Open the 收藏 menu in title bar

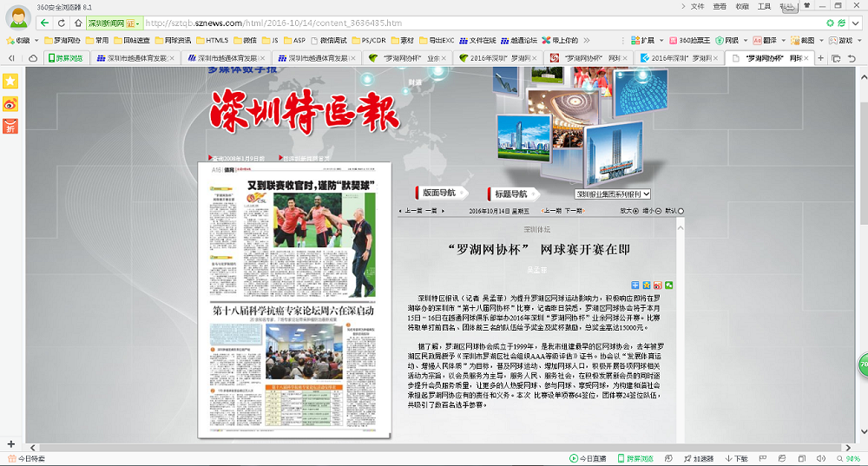(742, 6)
